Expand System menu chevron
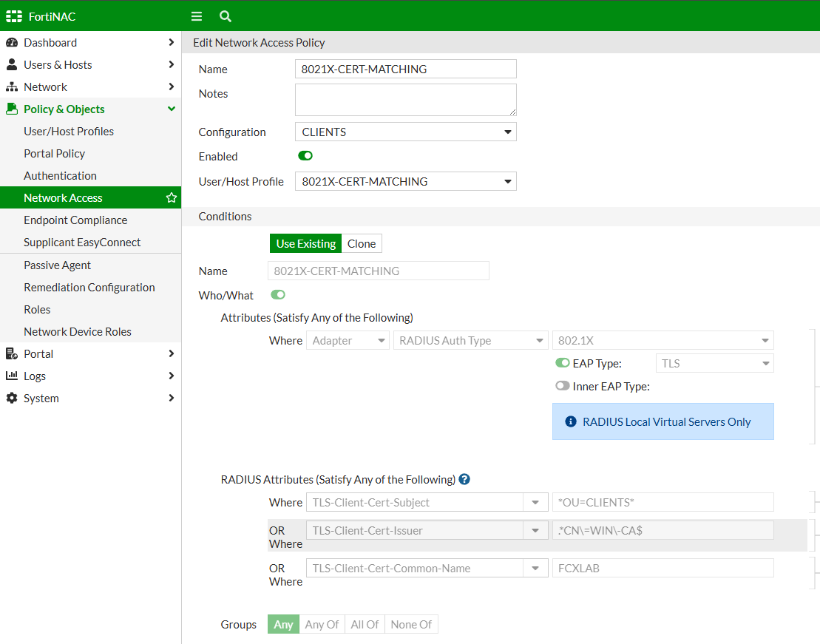Image resolution: width=820 pixels, height=644 pixels. pyautogui.click(x=171, y=398)
